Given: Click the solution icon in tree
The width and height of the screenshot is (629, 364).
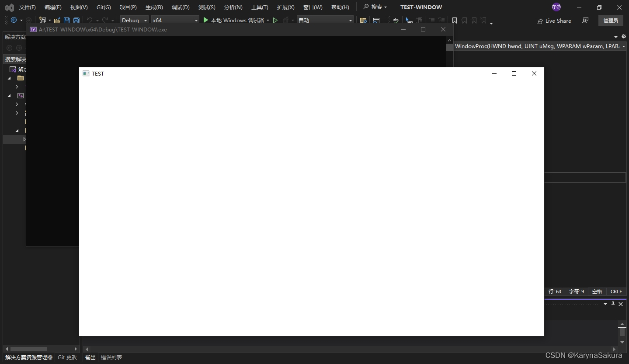Looking at the screenshot, I should point(13,69).
